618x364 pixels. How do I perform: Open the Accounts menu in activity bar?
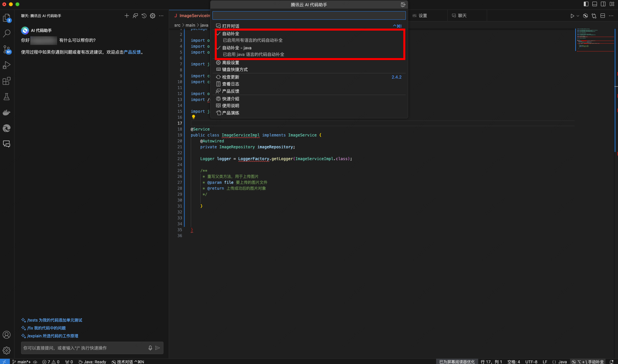tap(7, 335)
